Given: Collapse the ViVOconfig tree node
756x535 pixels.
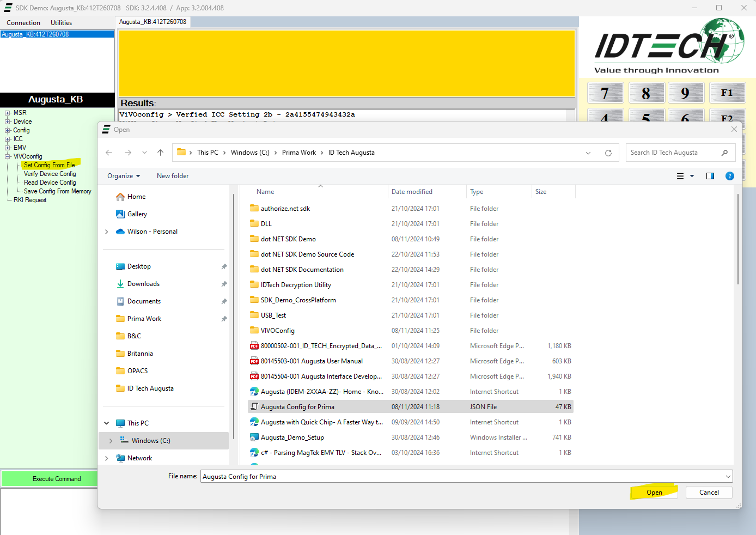Looking at the screenshot, I should coord(8,156).
